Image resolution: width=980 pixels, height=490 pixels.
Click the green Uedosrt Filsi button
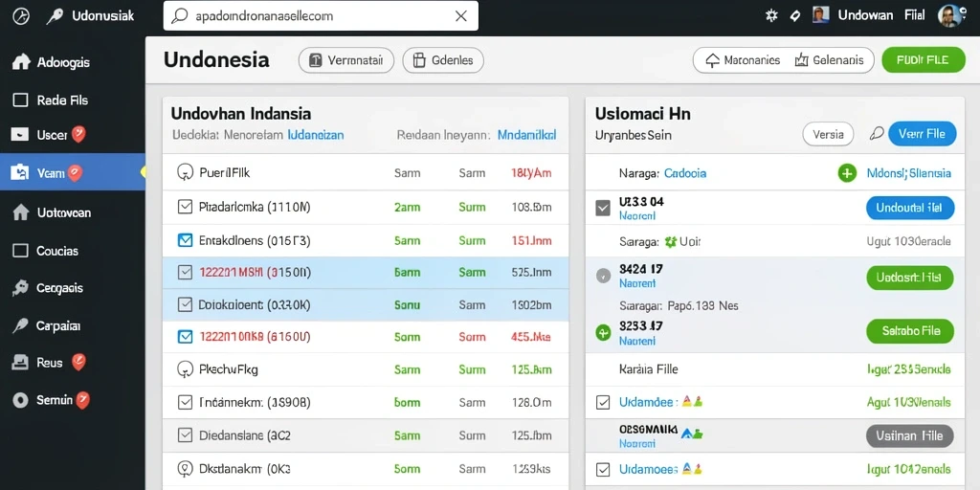[x=910, y=278]
